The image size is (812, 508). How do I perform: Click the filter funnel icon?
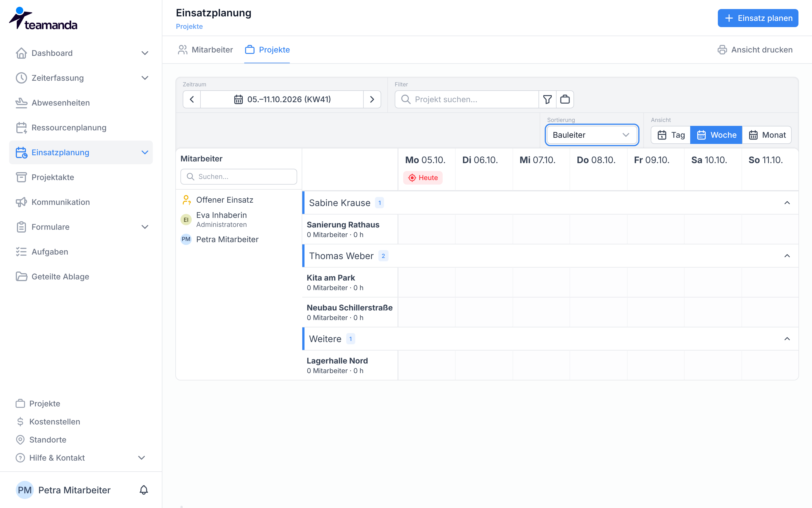[x=547, y=99]
